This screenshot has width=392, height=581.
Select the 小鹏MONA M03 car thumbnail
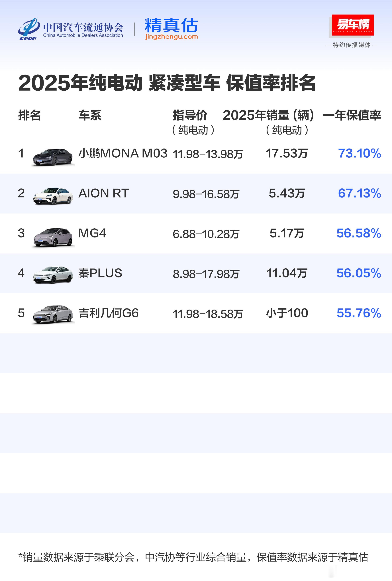(53, 157)
